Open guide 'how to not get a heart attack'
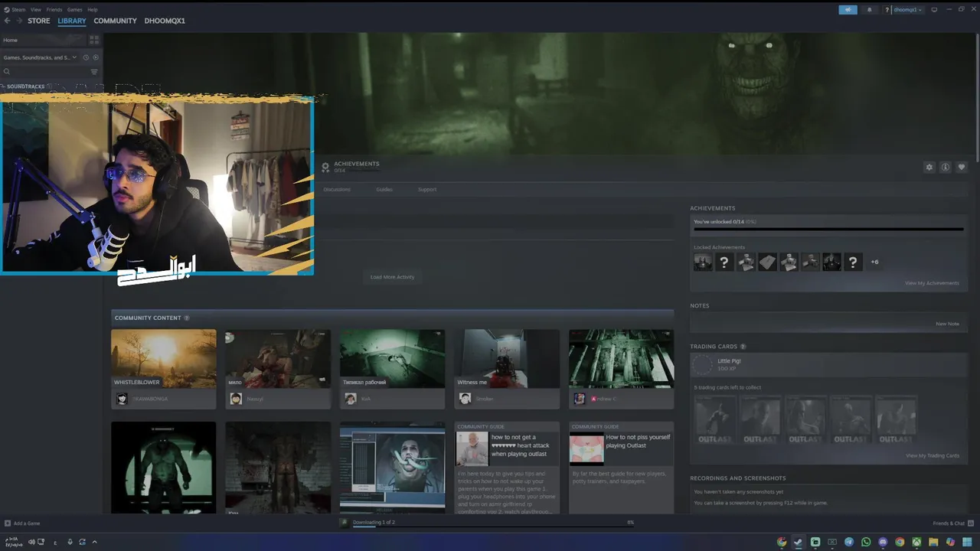The height and width of the screenshot is (551, 980). (x=507, y=468)
